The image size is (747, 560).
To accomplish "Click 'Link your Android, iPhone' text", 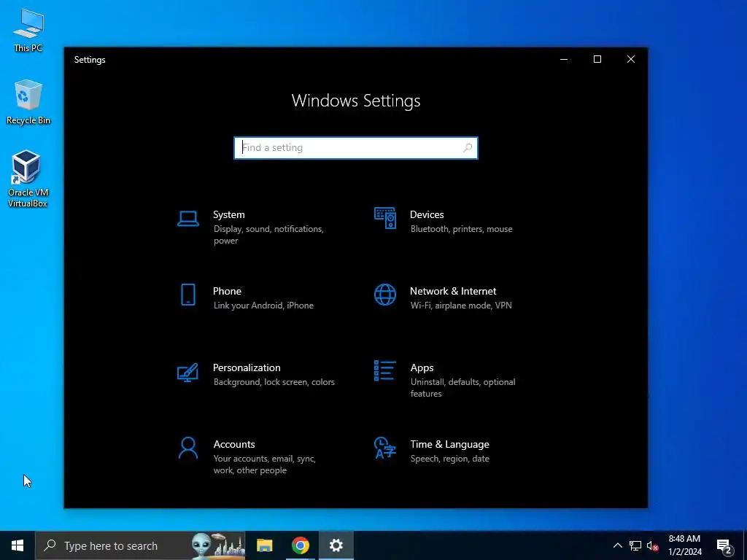I will click(263, 306).
